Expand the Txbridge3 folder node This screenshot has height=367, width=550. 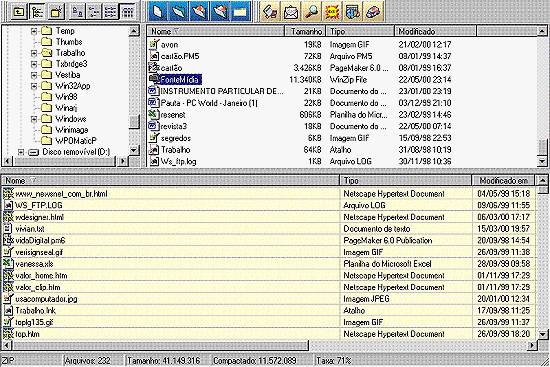click(x=34, y=64)
